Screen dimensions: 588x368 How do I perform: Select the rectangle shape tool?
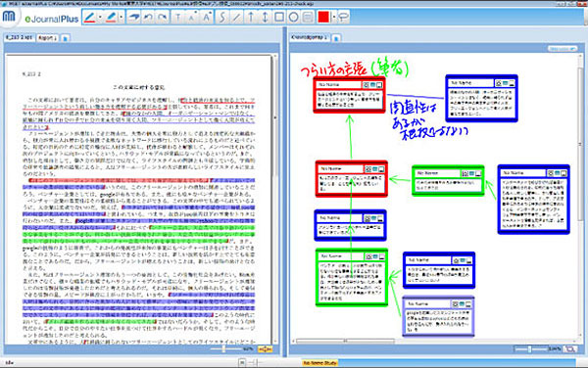[279, 18]
